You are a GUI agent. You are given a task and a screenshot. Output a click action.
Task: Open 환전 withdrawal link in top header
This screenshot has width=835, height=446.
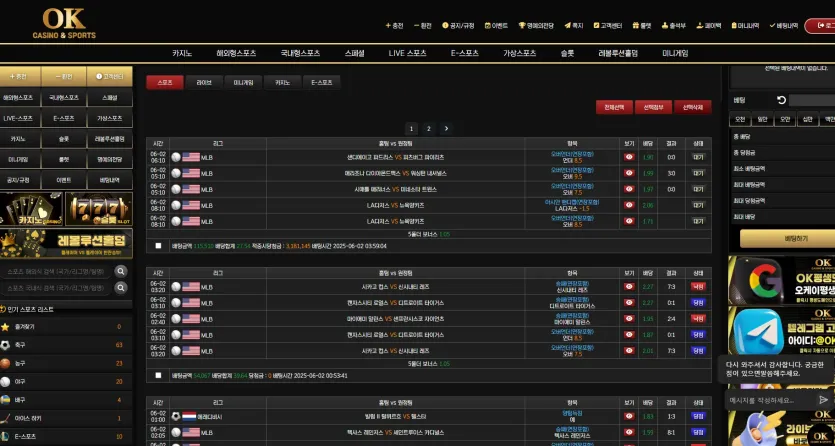point(422,26)
